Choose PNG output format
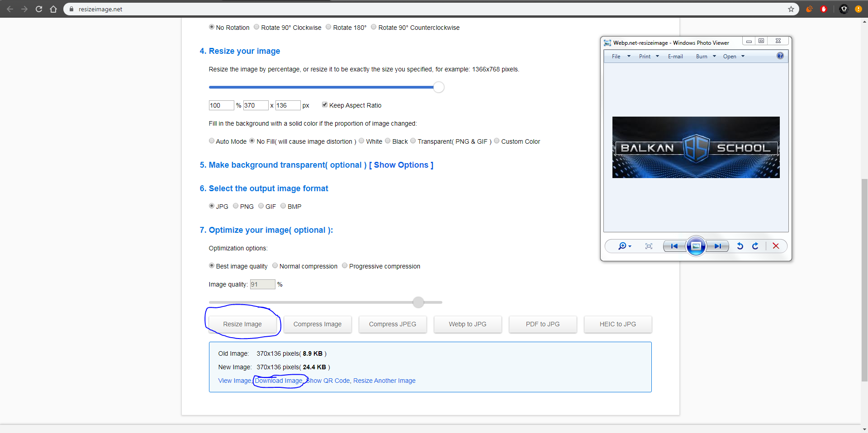This screenshot has height=433, width=868. 236,206
